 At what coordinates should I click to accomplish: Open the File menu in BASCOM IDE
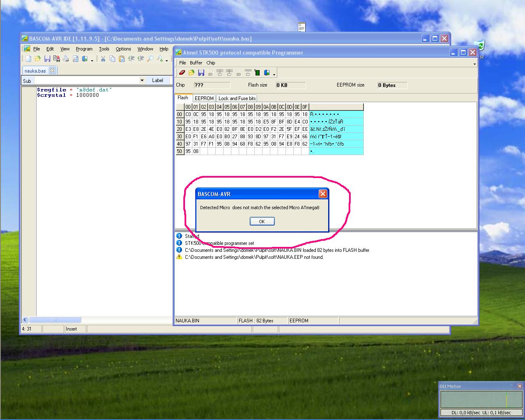point(37,49)
